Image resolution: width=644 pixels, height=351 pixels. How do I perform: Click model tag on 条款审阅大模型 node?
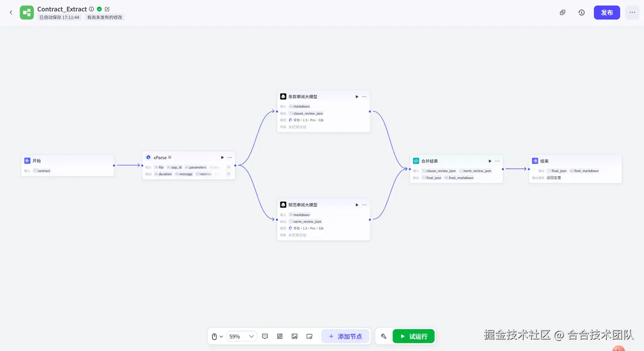[x=306, y=120]
